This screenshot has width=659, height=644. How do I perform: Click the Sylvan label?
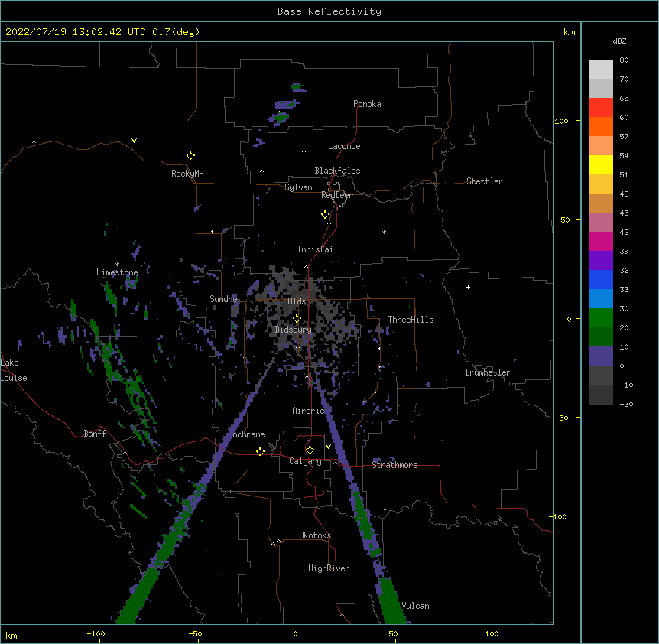point(298,187)
